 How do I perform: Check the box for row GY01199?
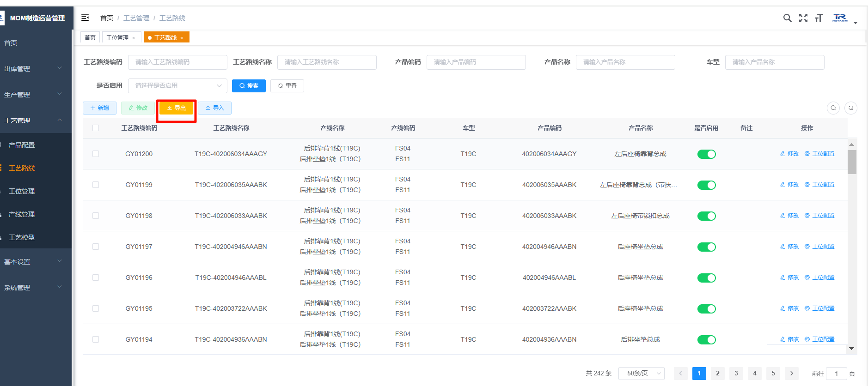point(96,185)
